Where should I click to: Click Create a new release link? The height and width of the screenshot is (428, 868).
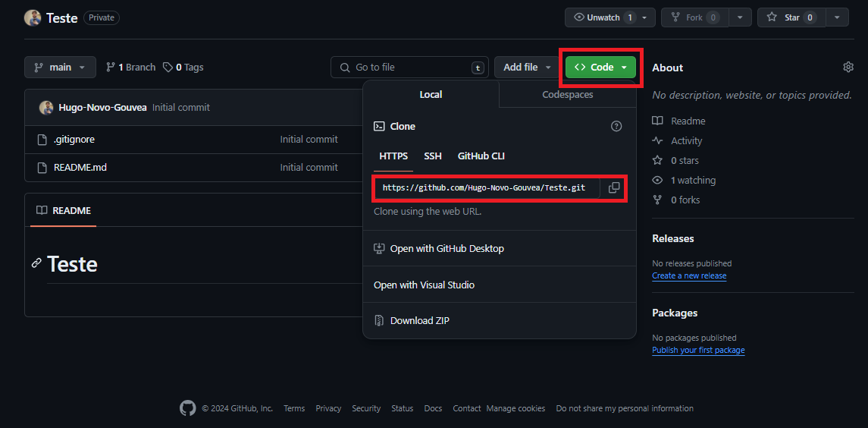pos(688,276)
